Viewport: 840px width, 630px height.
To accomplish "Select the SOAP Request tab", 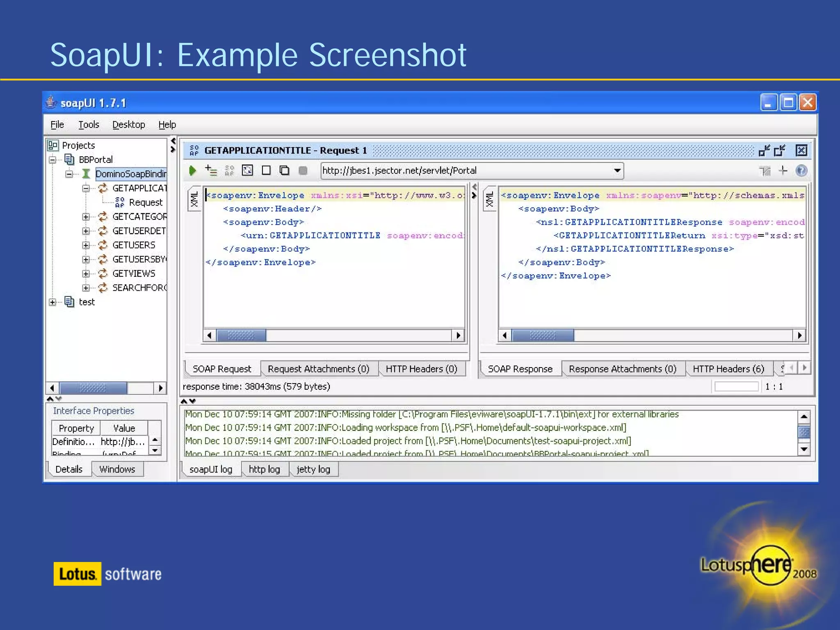I will (x=222, y=369).
